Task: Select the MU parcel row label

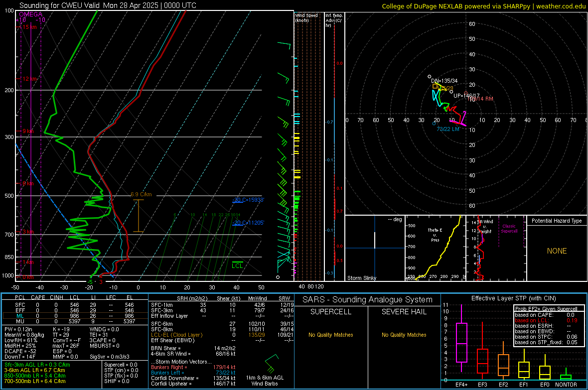Action: (x=20, y=321)
